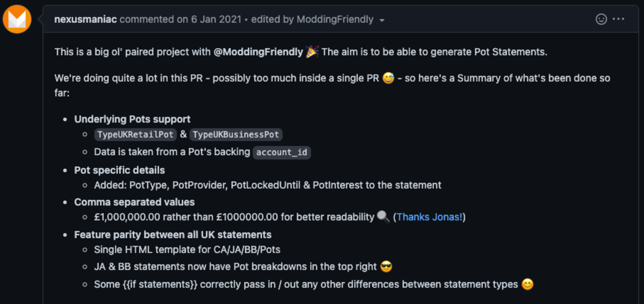Screen dimensions: 644x304
Task: Click the Feature parity between all UK statements heading
Action: [x=173, y=235]
